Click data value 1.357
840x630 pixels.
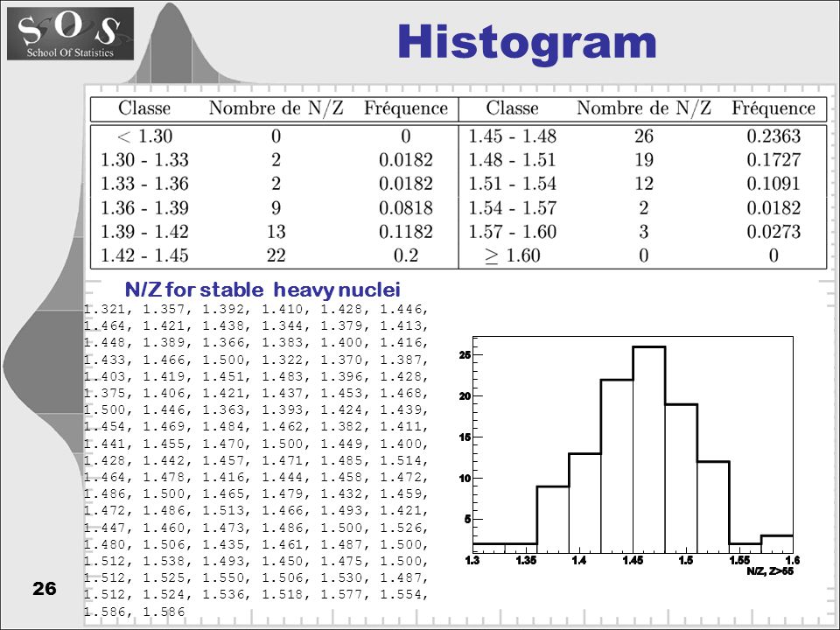pos(164,309)
